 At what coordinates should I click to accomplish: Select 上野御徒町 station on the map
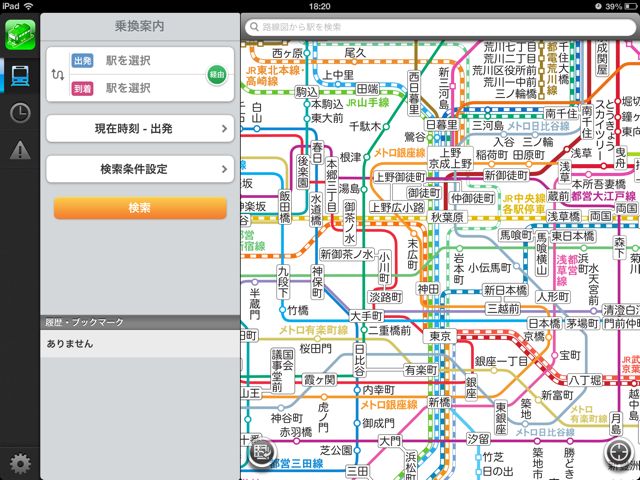[x=399, y=177]
